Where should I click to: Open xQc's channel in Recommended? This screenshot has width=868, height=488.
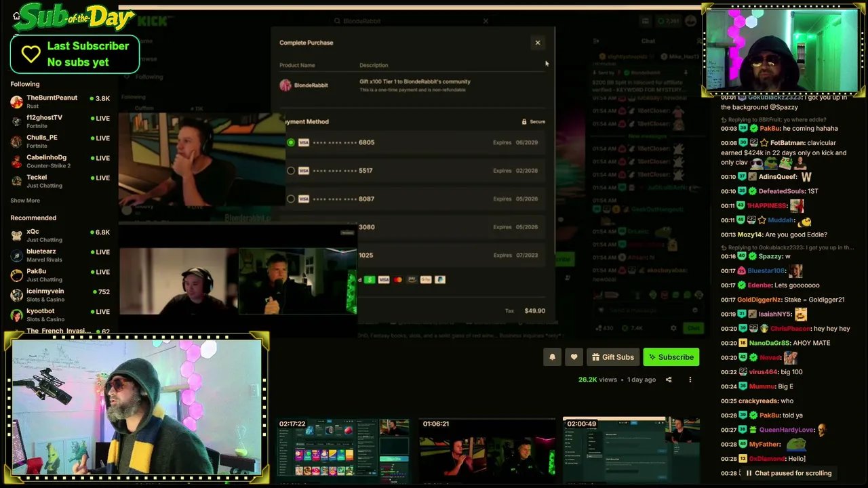pos(60,235)
